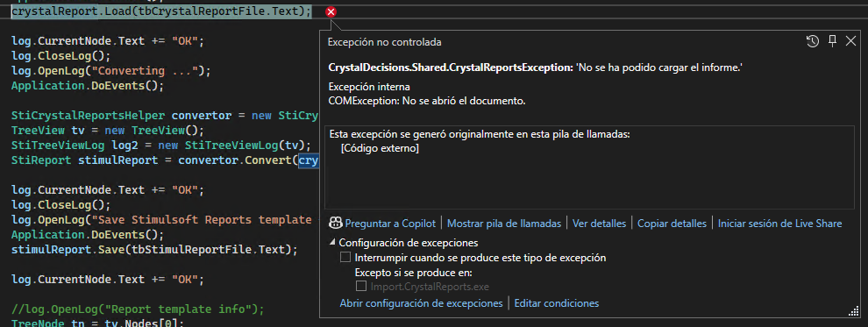Click Ver detalles link
The image size is (868, 327).
[x=599, y=224]
